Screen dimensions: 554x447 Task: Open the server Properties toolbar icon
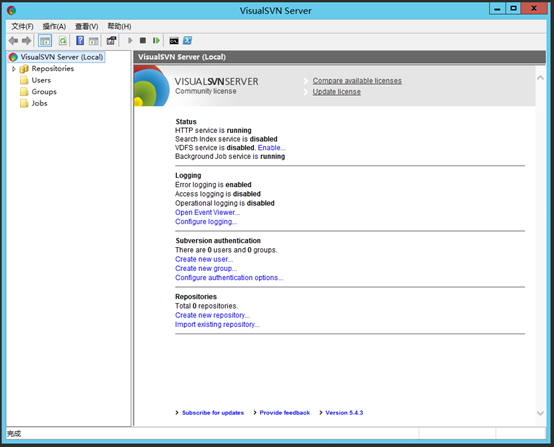pos(112,41)
